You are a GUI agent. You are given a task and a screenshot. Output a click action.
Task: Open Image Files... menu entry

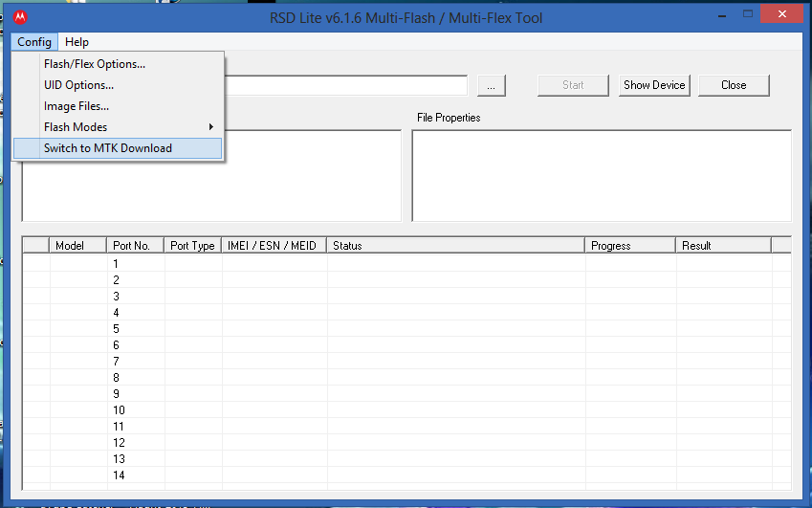[118, 106]
